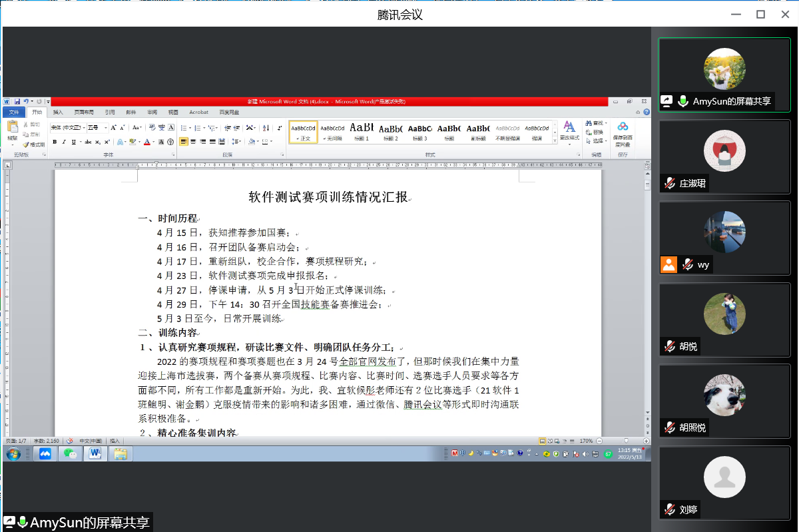Switch to the Insert (插入) ribbon tab
The image size is (799, 532).
[x=58, y=112]
